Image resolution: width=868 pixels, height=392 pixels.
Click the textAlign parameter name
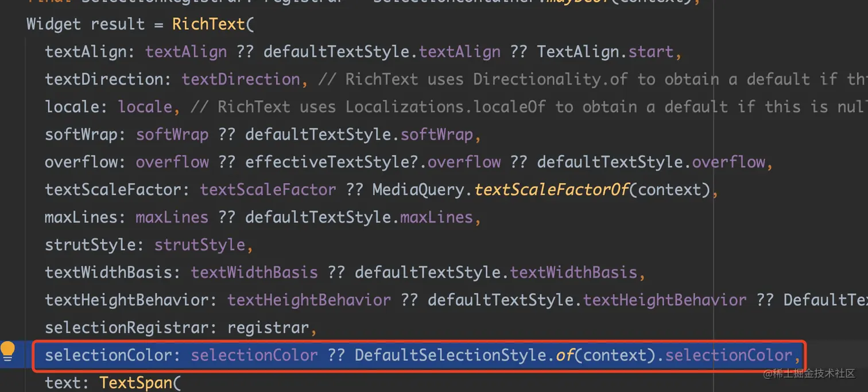(86, 52)
